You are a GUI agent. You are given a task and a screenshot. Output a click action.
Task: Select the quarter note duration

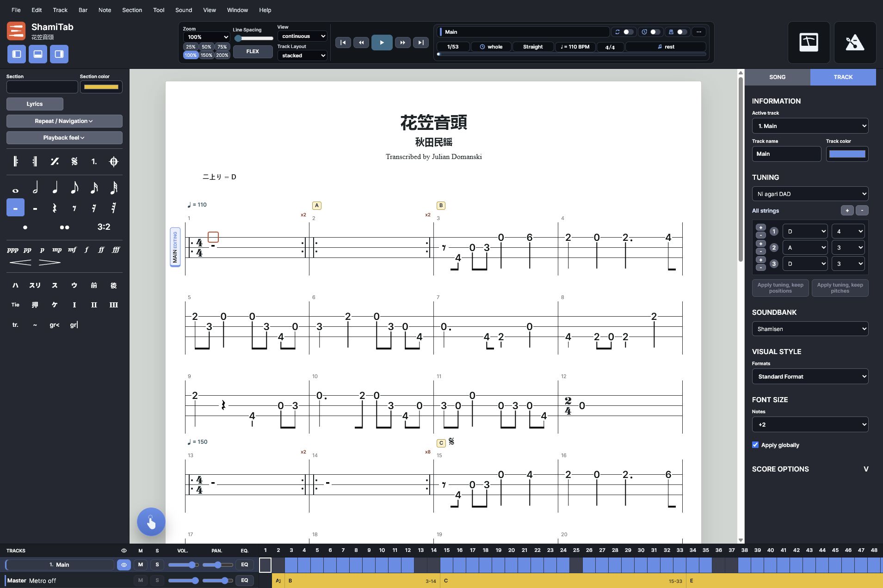point(55,188)
